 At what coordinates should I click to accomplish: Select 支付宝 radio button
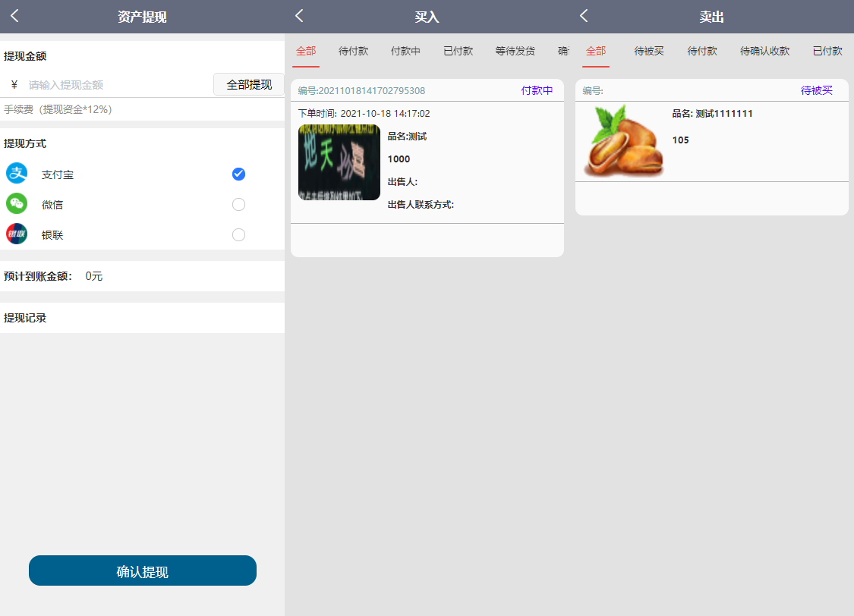pos(238,174)
